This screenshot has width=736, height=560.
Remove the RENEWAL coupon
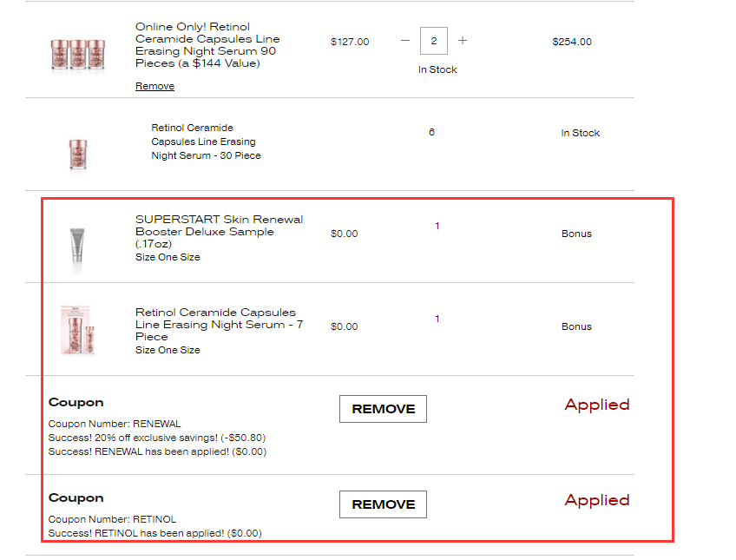[x=383, y=409]
